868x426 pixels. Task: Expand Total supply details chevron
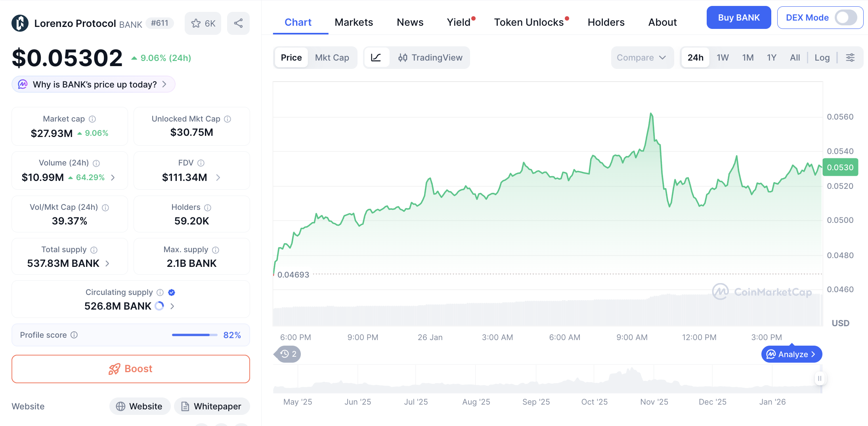[107, 264]
